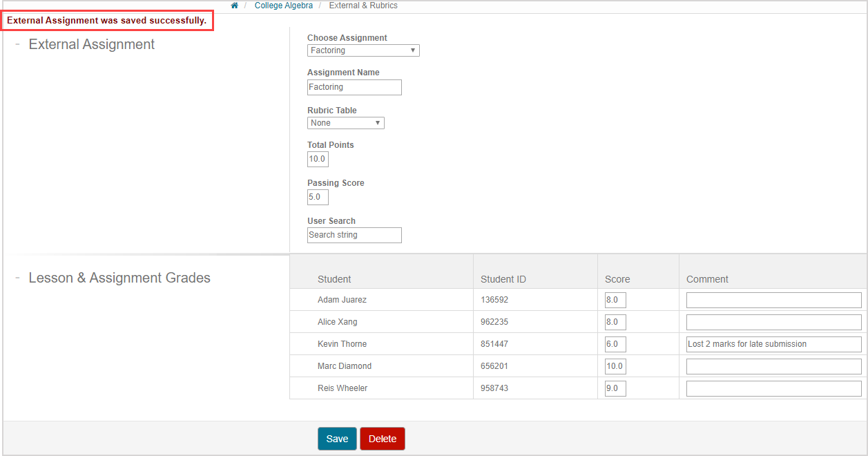Image resolution: width=868 pixels, height=456 pixels.
Task: Click the red Delete button
Action: click(382, 439)
